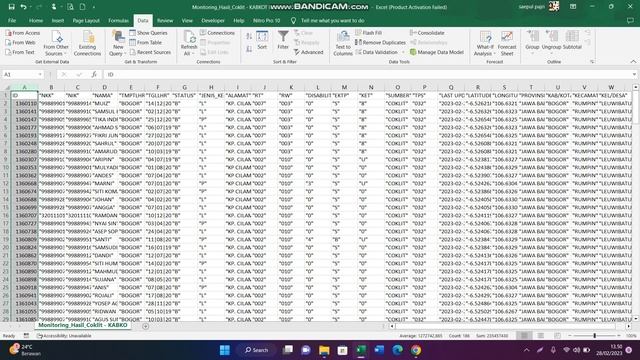
Task: Toggle the Filter funnel
Action: tap(283, 40)
